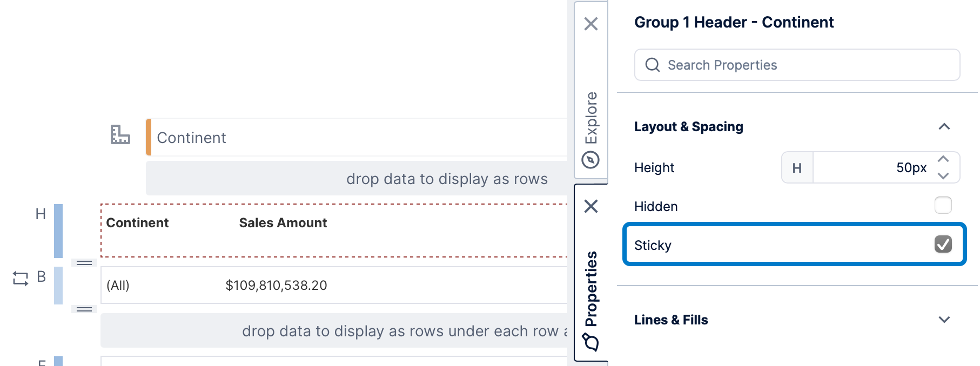Click the row handle below the (All) row
The height and width of the screenshot is (366, 980).
(84, 309)
